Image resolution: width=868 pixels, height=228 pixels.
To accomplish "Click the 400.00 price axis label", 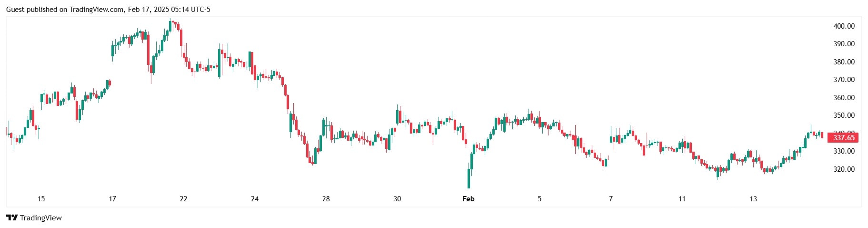I will point(844,26).
